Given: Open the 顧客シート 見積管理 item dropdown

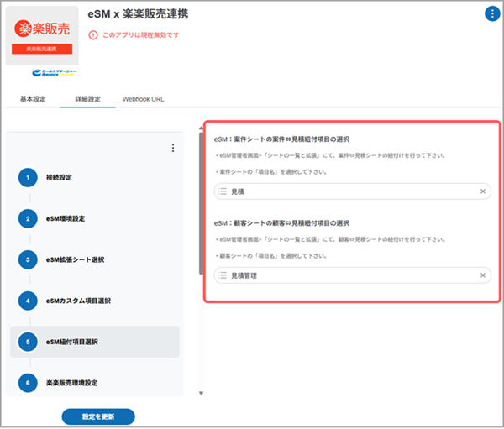Looking at the screenshot, I should [353, 275].
